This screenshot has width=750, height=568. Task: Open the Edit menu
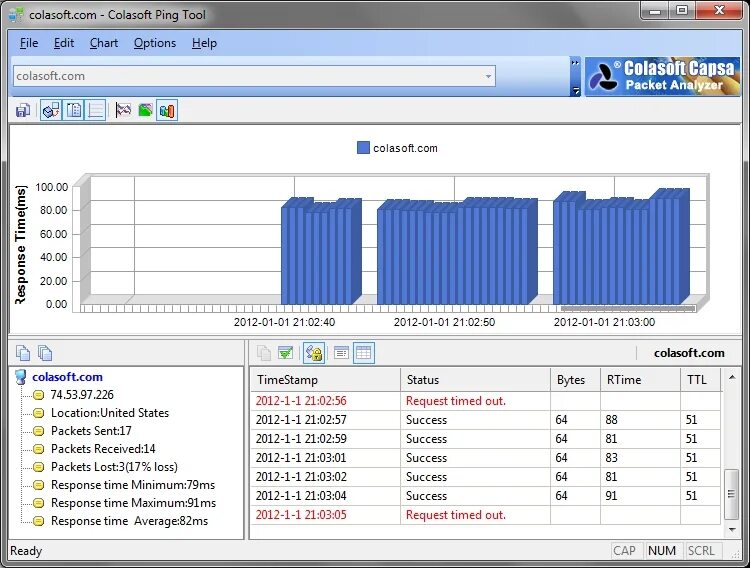pos(64,43)
